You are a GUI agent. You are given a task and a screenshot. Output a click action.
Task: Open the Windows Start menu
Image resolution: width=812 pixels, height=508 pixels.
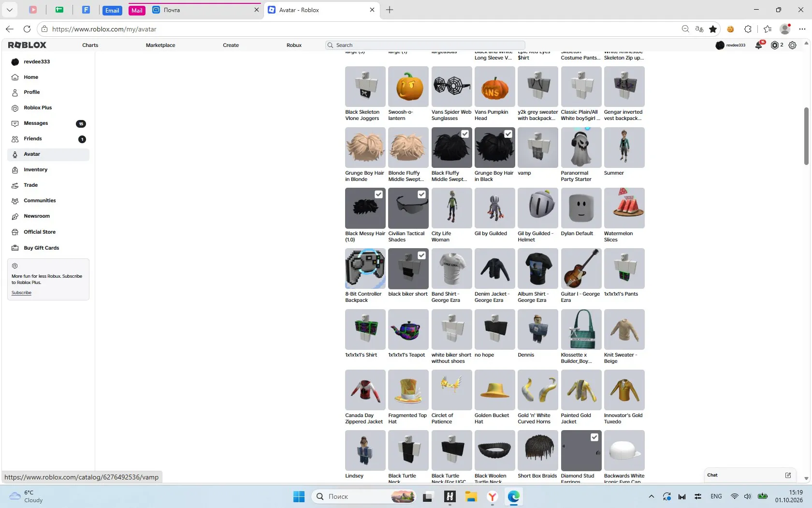[x=299, y=496]
